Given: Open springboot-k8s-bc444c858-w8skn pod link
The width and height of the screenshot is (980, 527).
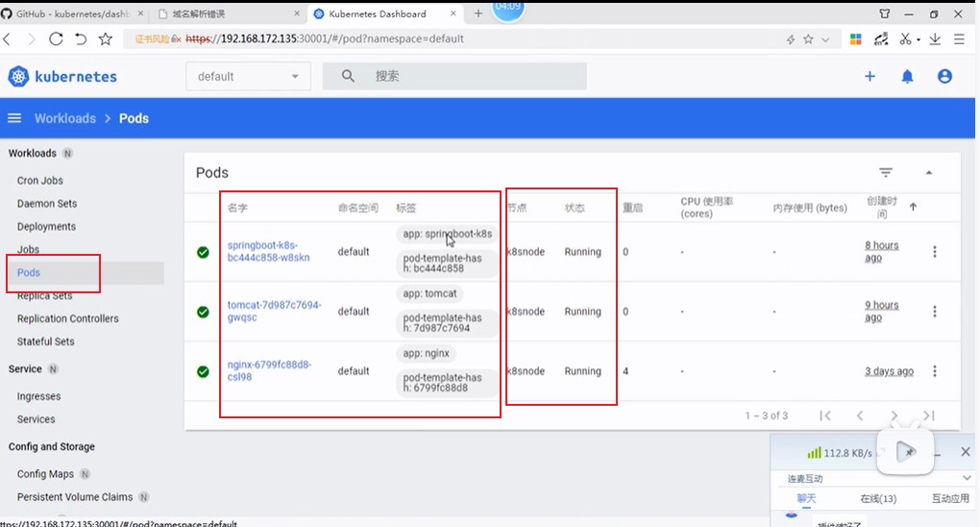Looking at the screenshot, I should tap(268, 251).
